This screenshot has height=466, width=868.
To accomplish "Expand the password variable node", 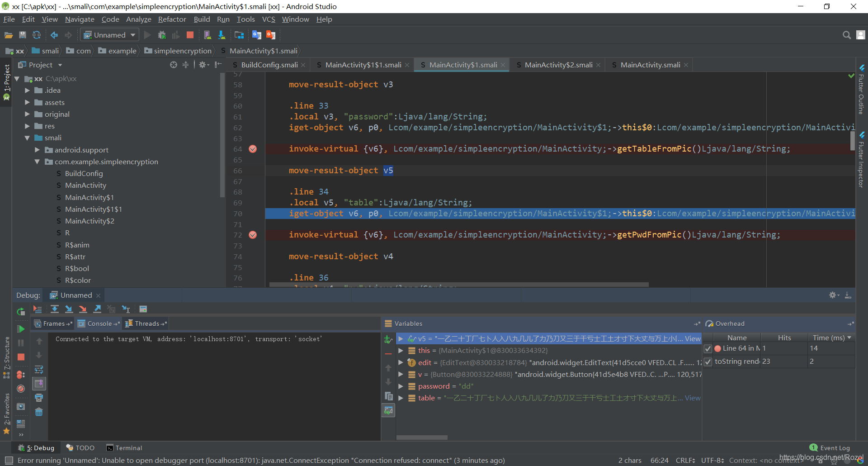I will tap(401, 386).
